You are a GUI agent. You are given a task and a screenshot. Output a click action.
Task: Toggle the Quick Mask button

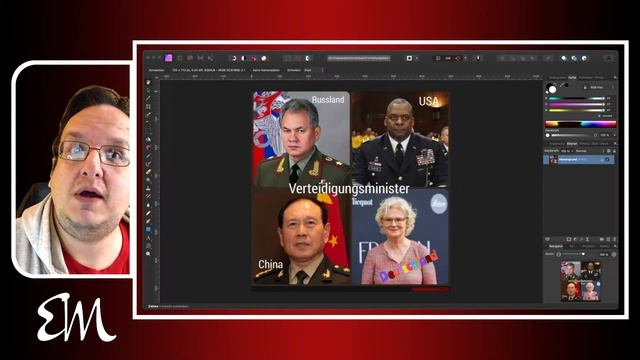pos(409,58)
